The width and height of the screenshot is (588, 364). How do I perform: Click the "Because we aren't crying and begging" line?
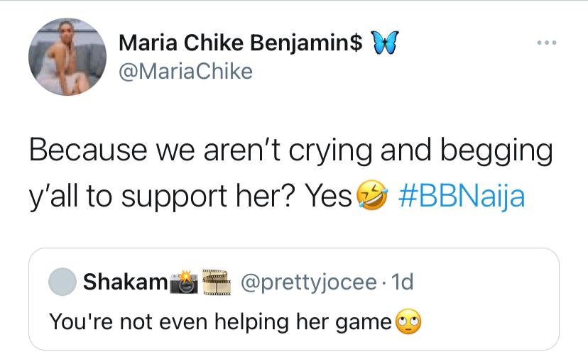(x=290, y=151)
